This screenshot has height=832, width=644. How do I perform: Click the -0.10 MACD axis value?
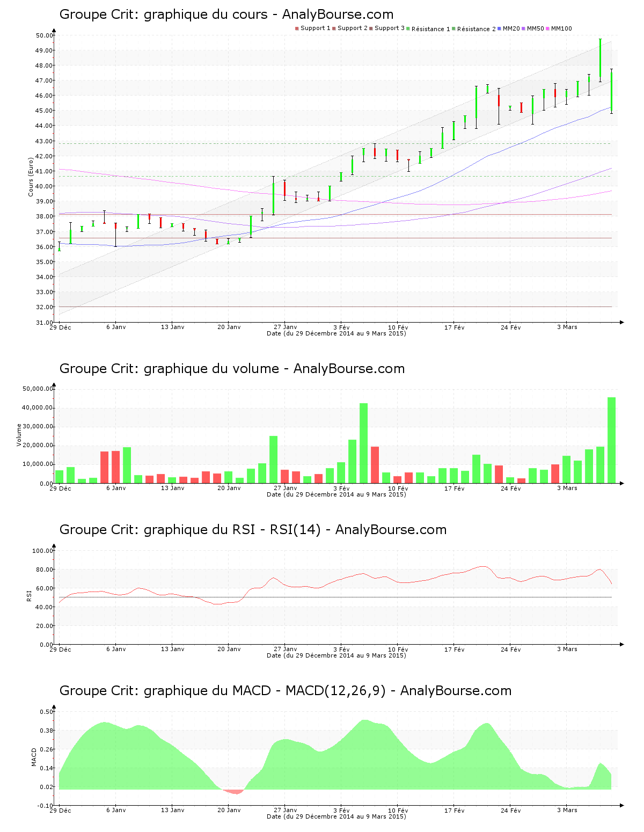[45, 806]
